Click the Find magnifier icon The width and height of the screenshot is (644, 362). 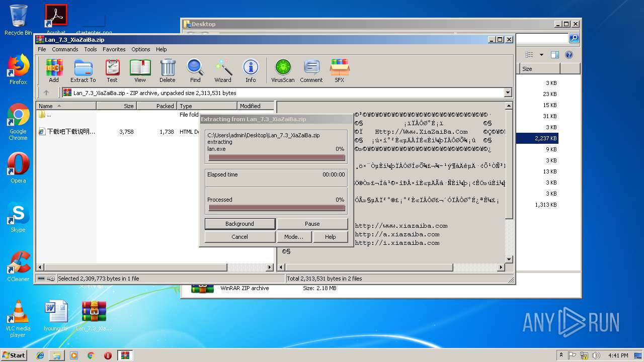(x=195, y=70)
